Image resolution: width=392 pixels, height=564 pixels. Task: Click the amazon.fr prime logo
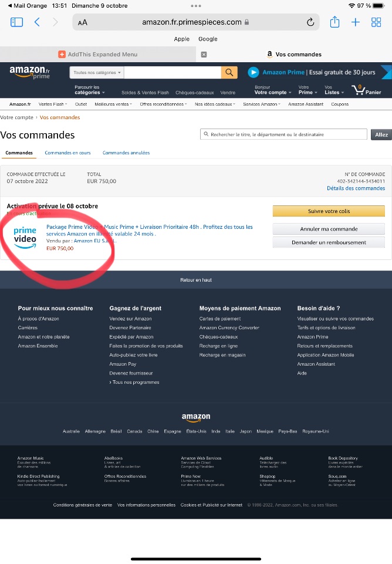[30, 72]
